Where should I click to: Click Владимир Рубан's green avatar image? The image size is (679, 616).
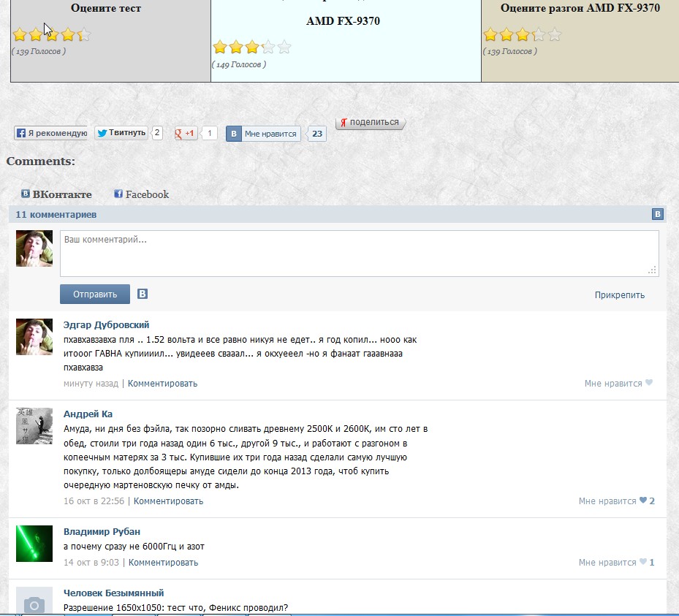[34, 544]
